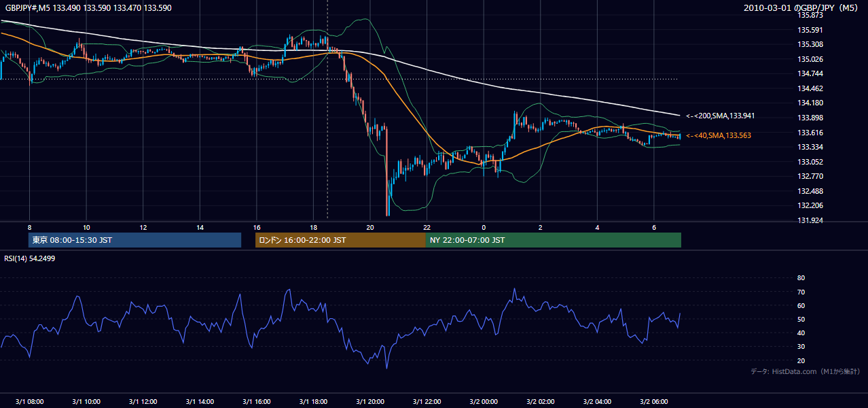The image size is (868, 408).
Task: Click price axis value 133.898
Action: (x=810, y=118)
